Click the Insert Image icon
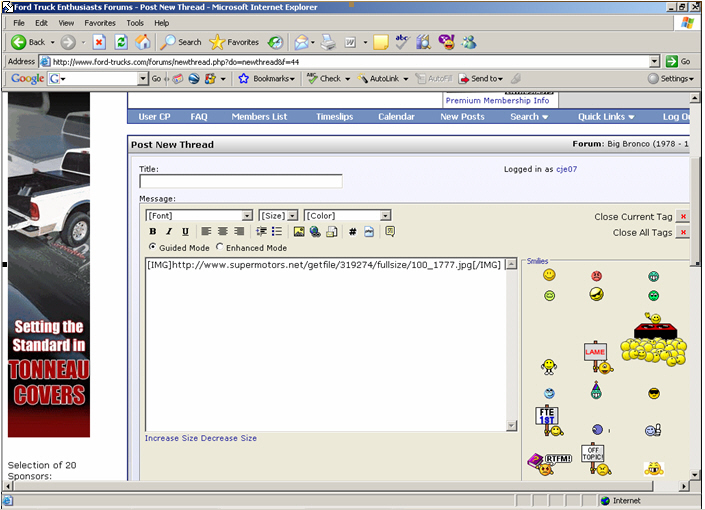The height and width of the screenshot is (510, 705). 299,232
